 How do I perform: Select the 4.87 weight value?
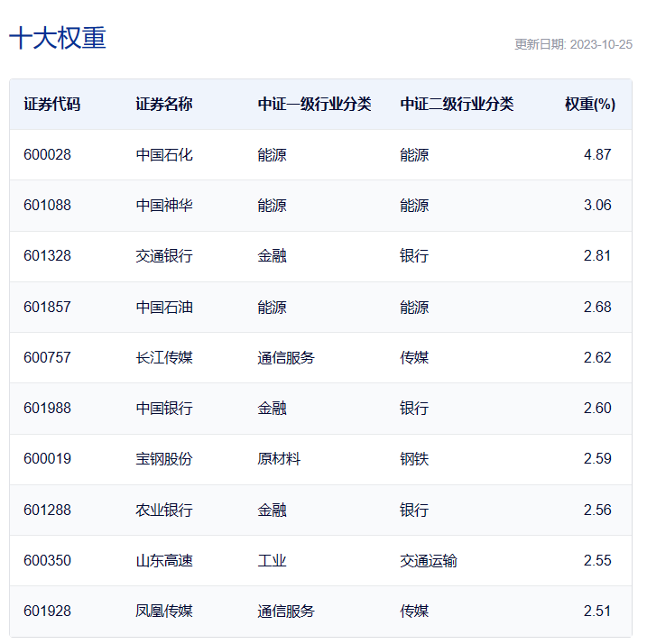coord(597,155)
